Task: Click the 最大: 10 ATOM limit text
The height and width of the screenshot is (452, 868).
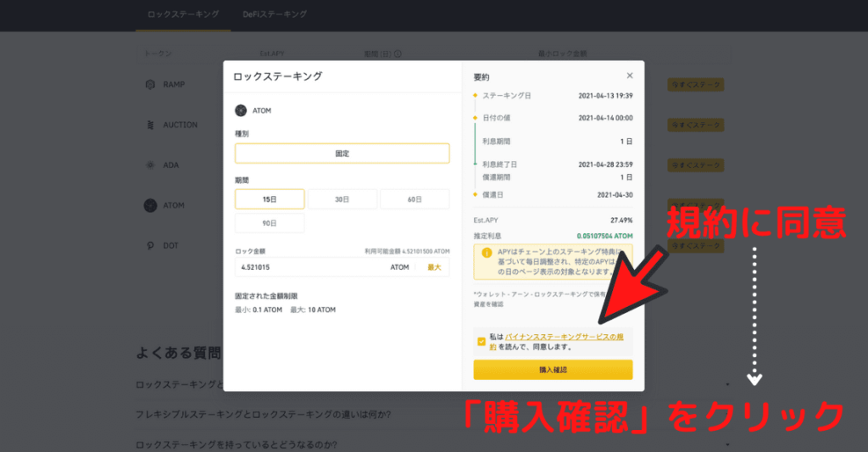Action: 313,310
